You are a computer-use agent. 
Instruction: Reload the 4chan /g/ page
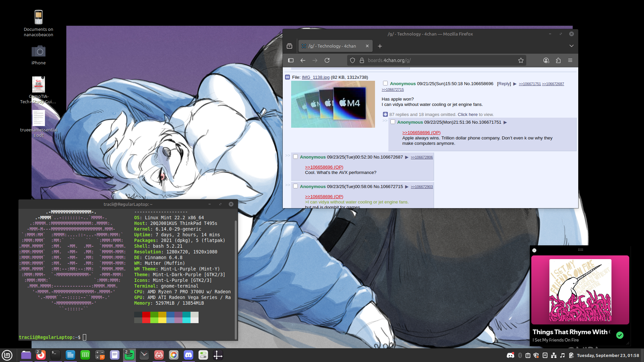click(x=327, y=60)
